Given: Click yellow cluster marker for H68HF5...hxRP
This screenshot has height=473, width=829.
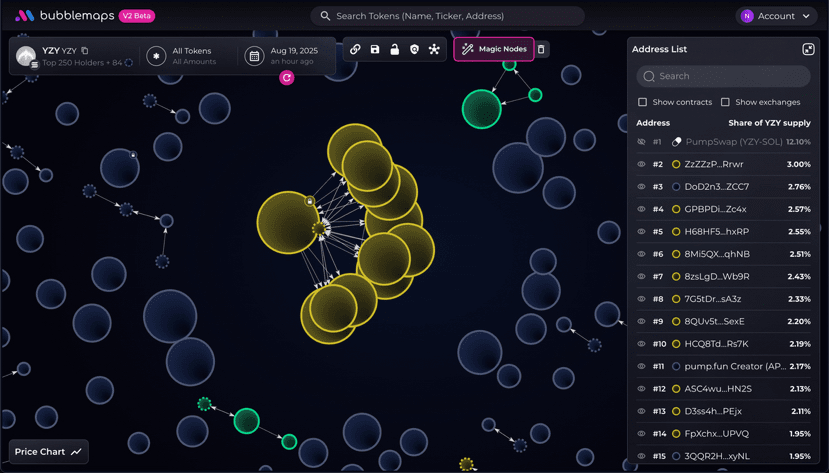Looking at the screenshot, I should (676, 231).
